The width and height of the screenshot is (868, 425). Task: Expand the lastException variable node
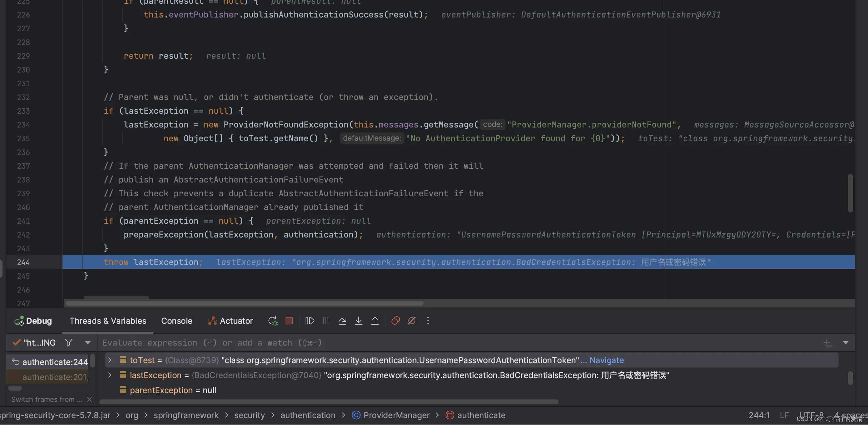coord(109,375)
